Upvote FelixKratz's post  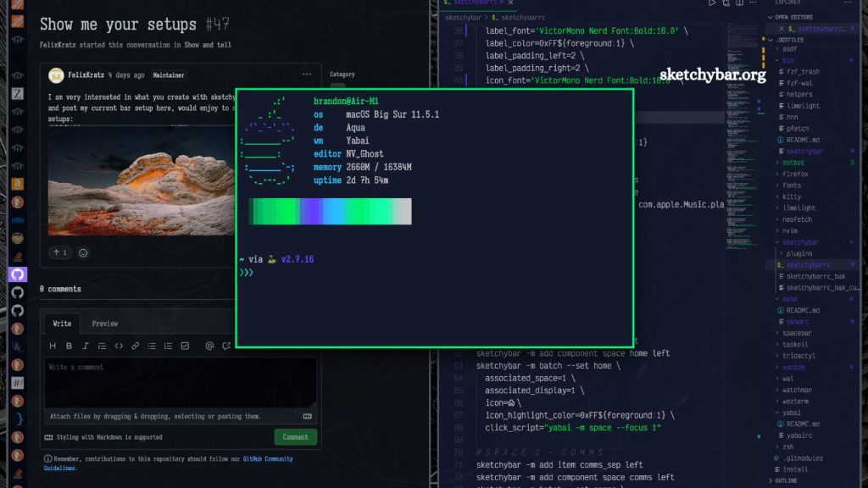click(x=60, y=252)
